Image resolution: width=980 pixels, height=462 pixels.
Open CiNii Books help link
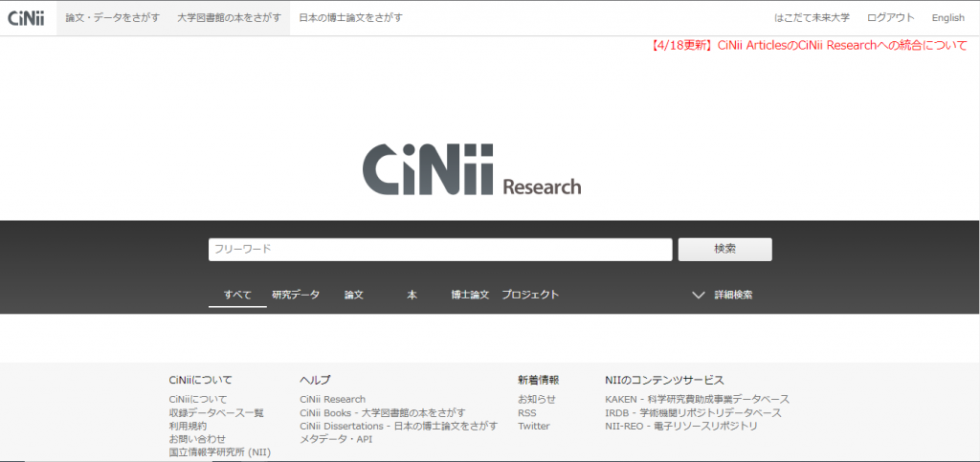383,412
